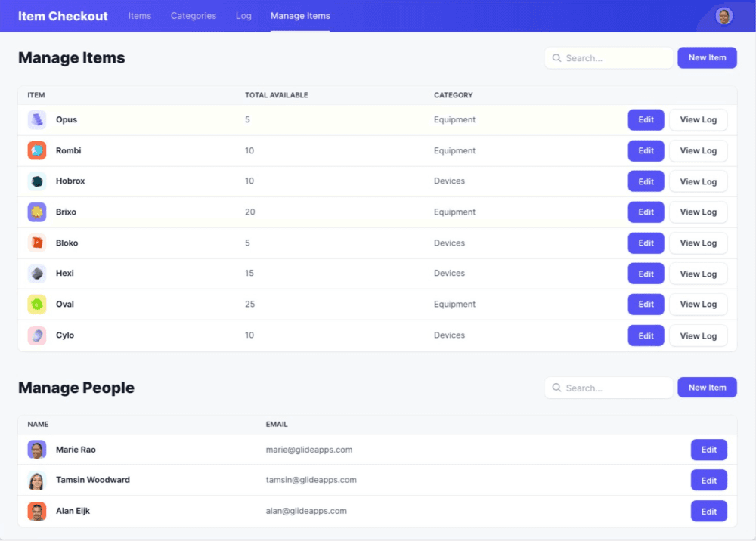The image size is (756, 541).
Task: Click New Item in Manage People section
Action: point(707,388)
